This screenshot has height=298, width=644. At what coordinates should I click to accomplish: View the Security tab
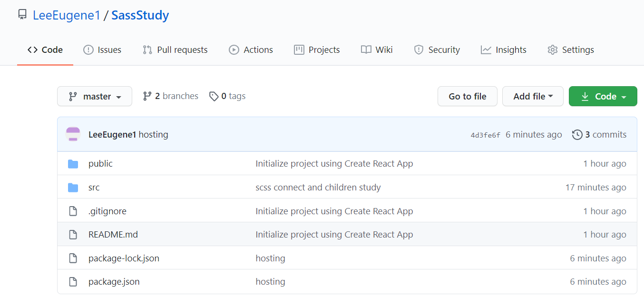click(x=437, y=50)
